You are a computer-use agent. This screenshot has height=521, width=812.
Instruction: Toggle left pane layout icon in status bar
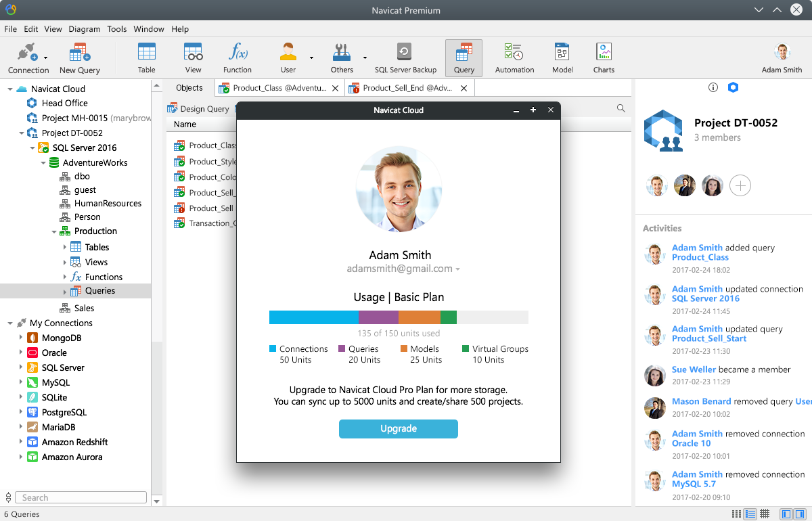coord(786,514)
